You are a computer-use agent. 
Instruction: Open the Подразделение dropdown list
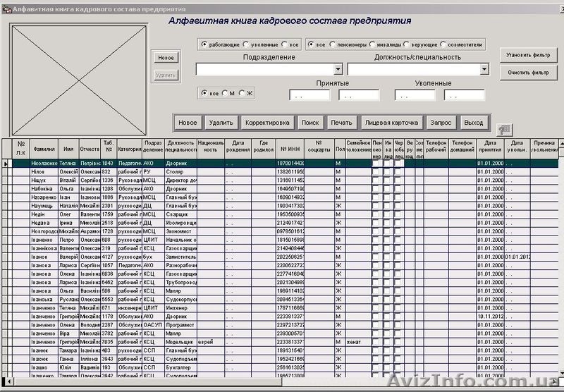tap(338, 69)
